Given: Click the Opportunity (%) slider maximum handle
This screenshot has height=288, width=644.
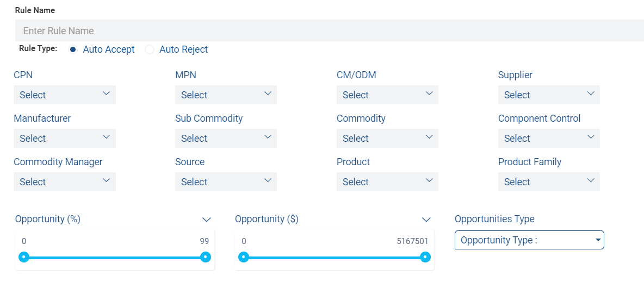Looking at the screenshot, I should [206, 257].
